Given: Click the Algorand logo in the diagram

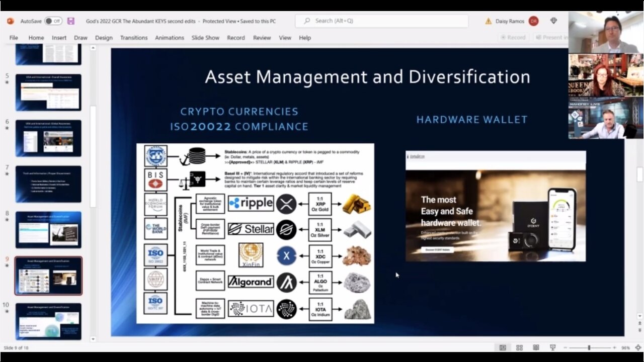Looking at the screenshot, I should pos(251,282).
